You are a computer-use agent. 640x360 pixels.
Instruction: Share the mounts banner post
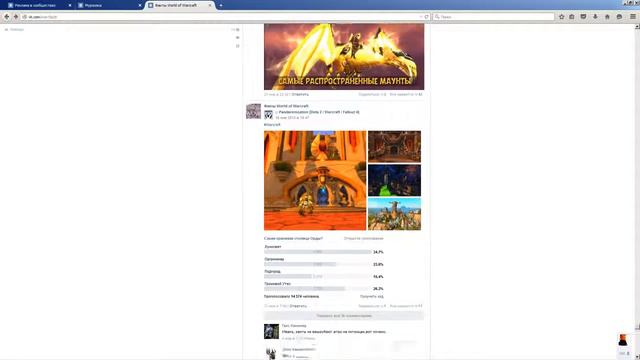372,94
